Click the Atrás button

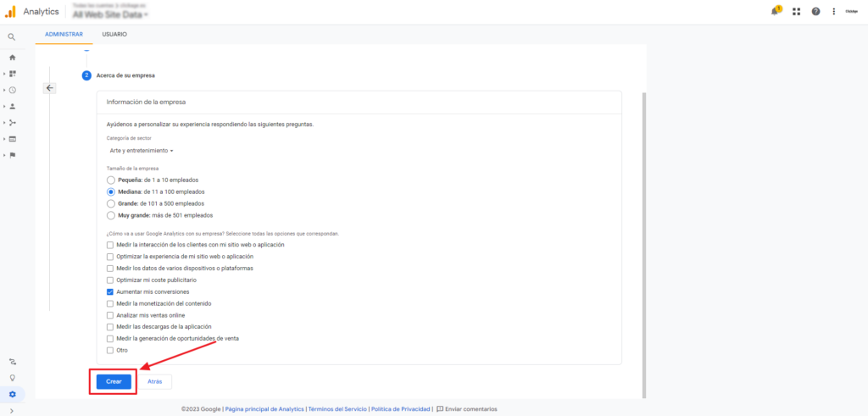tap(155, 382)
